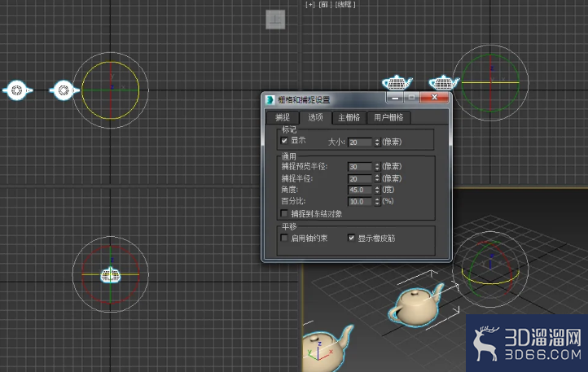Click the 角度 value field
588x372 pixels.
360,190
